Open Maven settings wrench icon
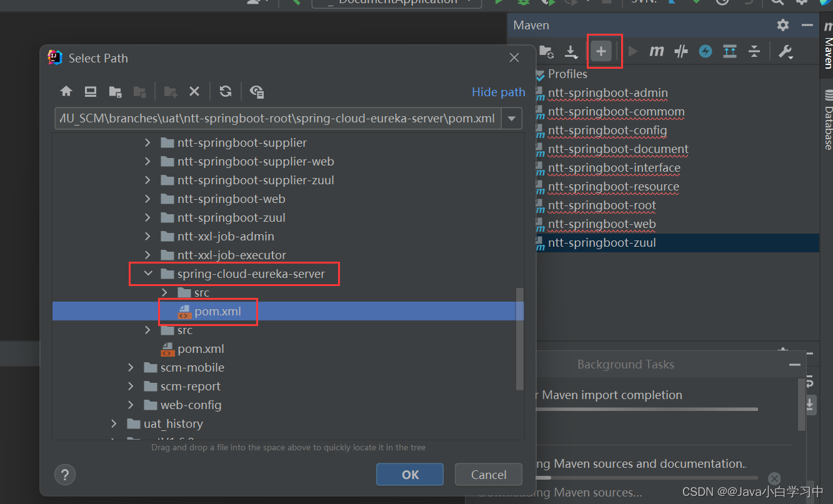 tap(786, 51)
